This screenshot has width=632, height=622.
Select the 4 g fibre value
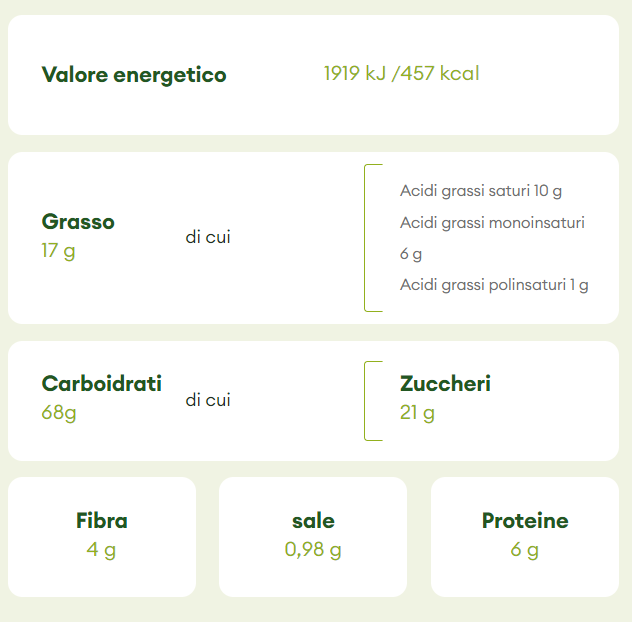[101, 549]
